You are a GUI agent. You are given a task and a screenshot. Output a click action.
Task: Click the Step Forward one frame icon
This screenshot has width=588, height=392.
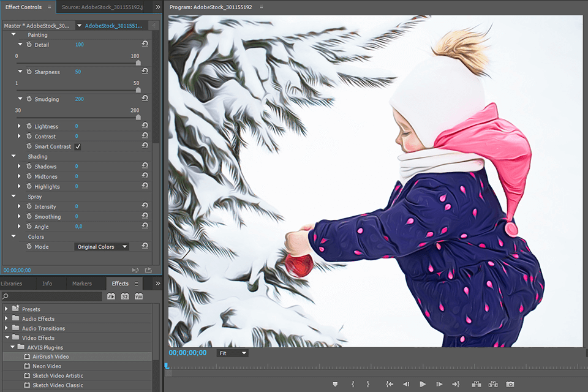[x=439, y=384]
